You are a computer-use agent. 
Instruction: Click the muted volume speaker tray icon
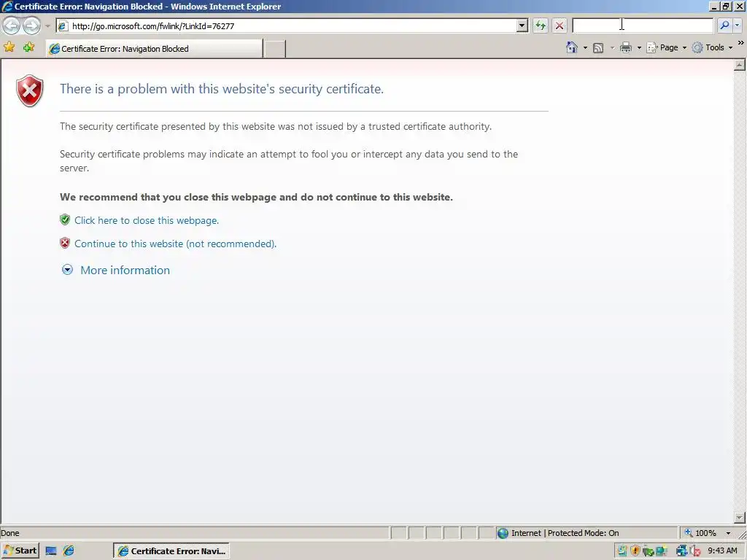coord(696,551)
